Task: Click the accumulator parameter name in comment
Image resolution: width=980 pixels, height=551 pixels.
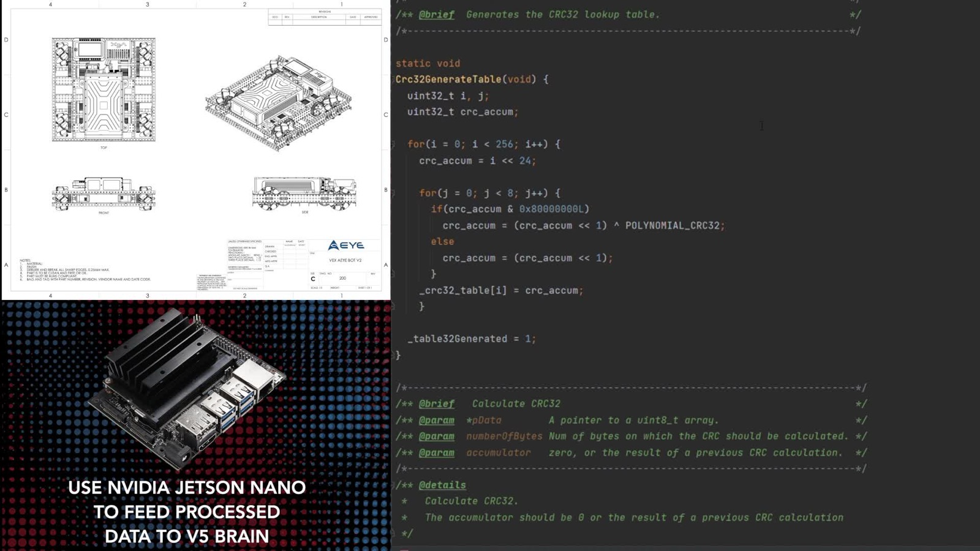Action: [499, 453]
